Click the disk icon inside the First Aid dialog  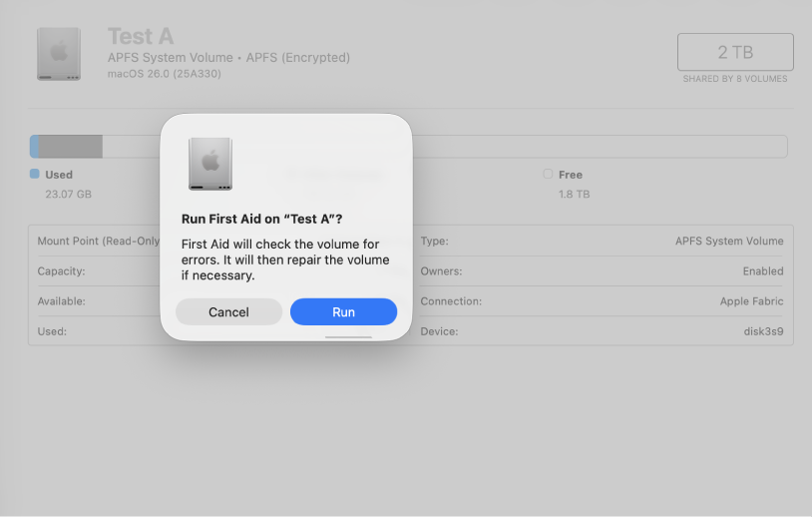click(x=210, y=164)
